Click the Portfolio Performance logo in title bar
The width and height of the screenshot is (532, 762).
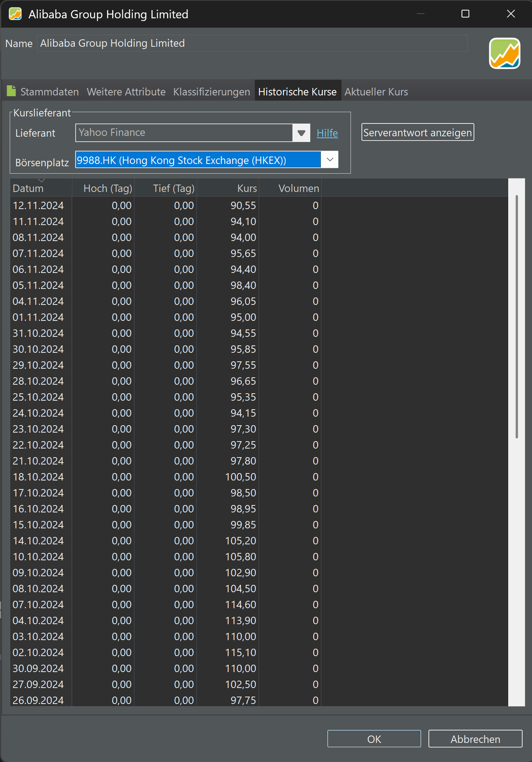click(15, 14)
